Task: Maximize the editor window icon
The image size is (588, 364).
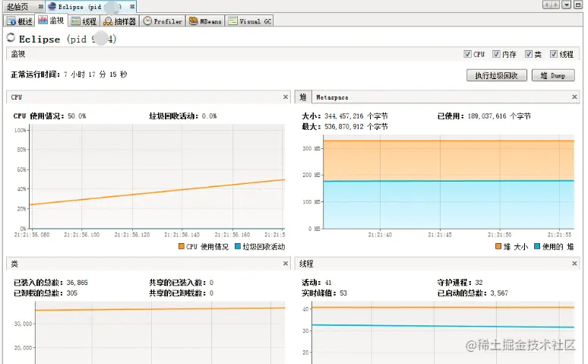Action: point(578,5)
